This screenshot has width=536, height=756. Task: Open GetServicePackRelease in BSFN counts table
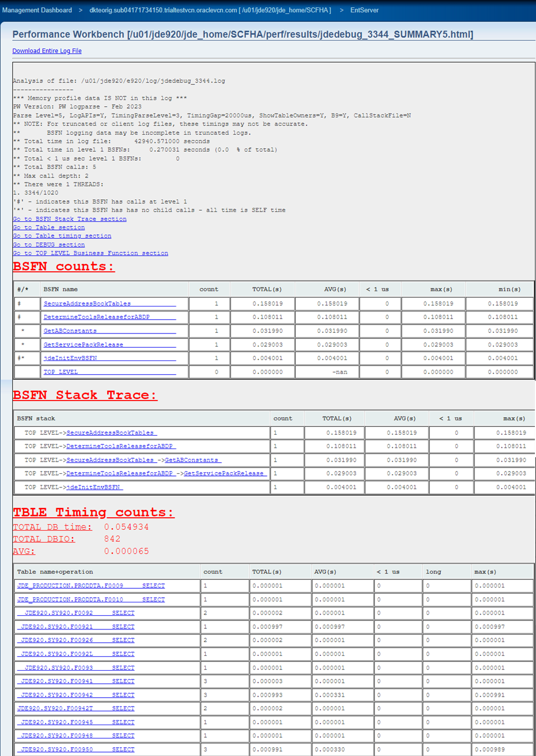(110, 344)
